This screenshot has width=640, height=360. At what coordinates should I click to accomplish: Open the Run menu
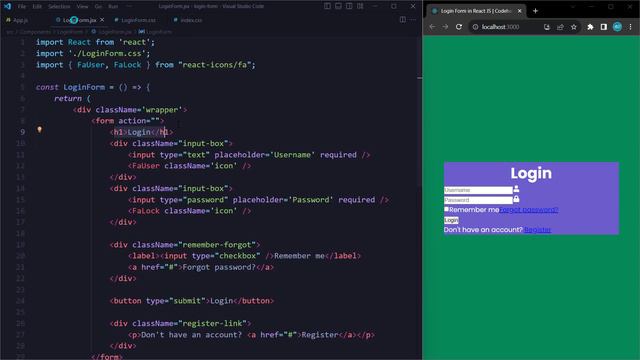click(113, 7)
